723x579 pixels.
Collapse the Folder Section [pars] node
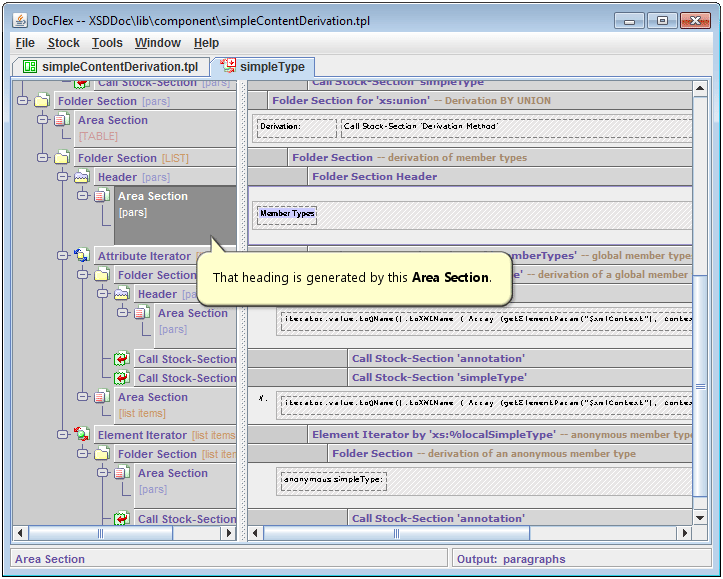coord(23,101)
